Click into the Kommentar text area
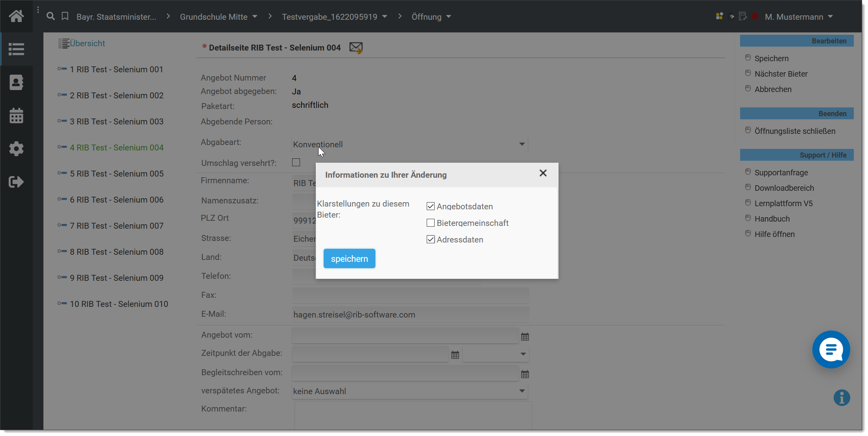 click(x=413, y=416)
